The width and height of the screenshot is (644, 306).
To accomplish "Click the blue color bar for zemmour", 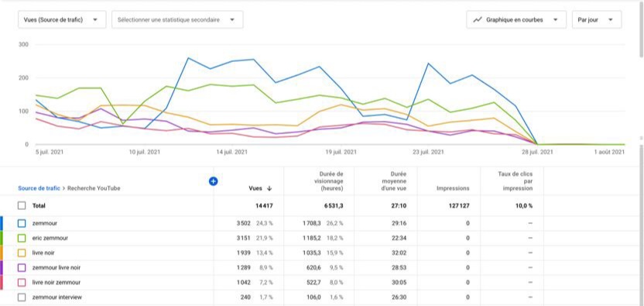I will tap(2, 223).
